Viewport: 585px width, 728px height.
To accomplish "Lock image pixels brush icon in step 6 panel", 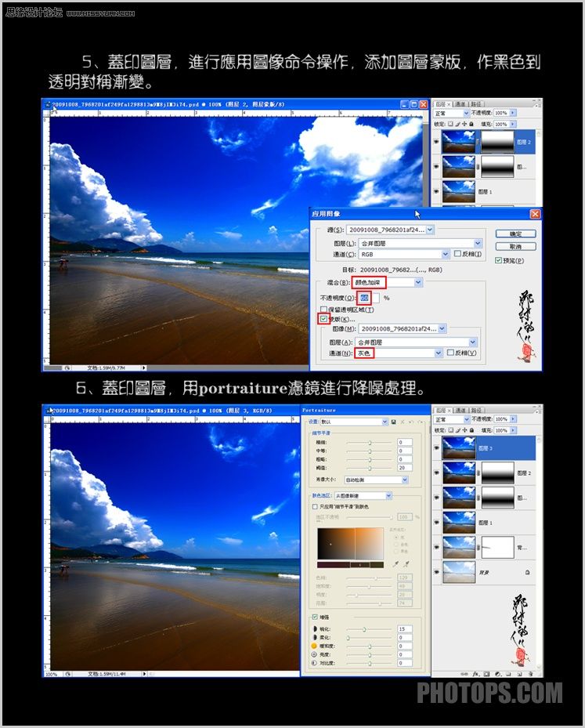I will (x=457, y=430).
